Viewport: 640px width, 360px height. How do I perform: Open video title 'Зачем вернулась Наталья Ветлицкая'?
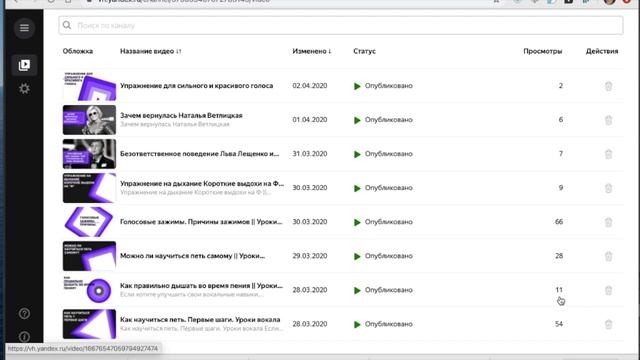(181, 116)
